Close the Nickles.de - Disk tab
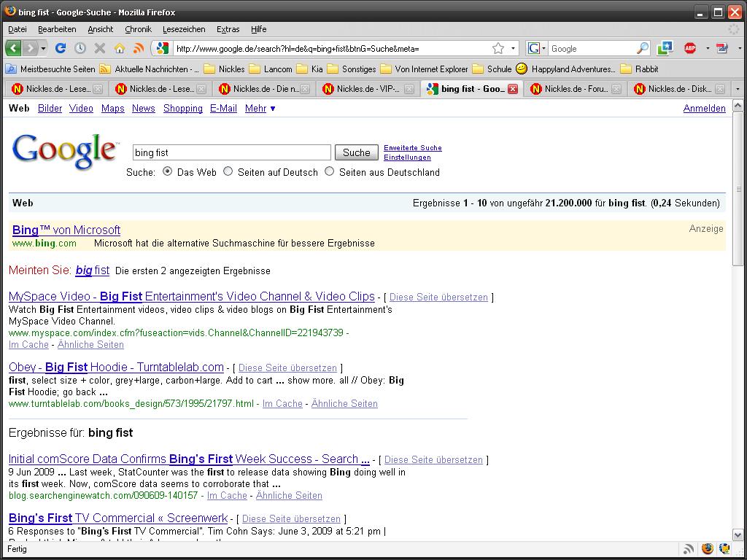This screenshot has height=560, width=747. coord(720,89)
